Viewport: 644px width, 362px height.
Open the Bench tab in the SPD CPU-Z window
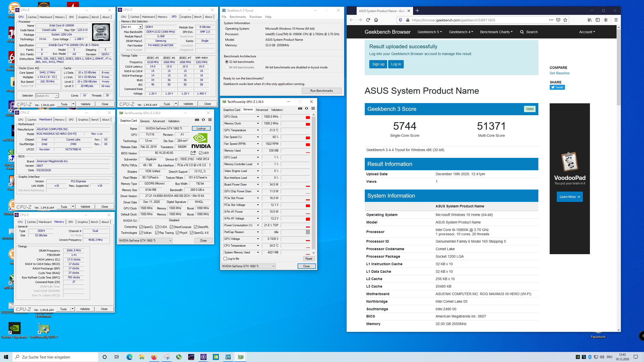coord(198,17)
